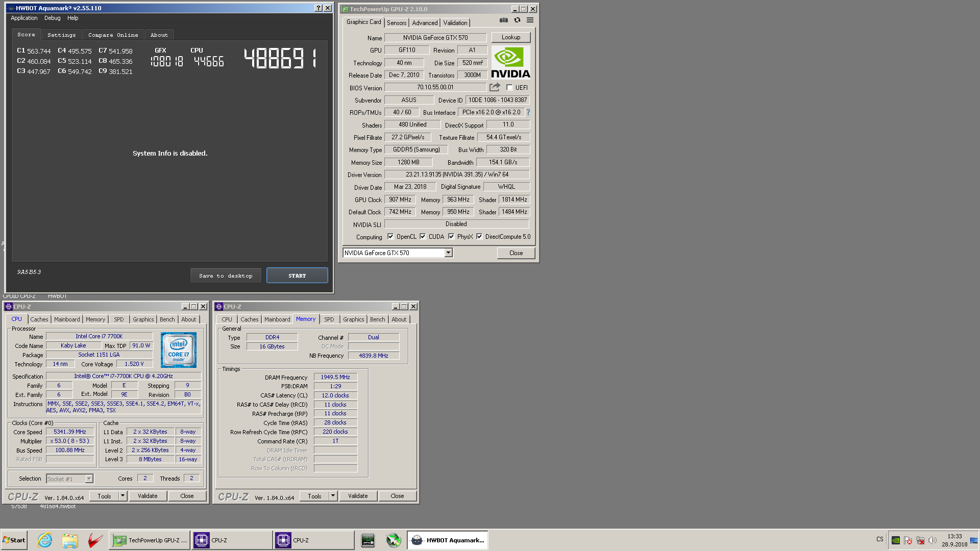Open the Sensors tab in GPU-Z
Screen dimensions: 980x551
[x=397, y=23]
